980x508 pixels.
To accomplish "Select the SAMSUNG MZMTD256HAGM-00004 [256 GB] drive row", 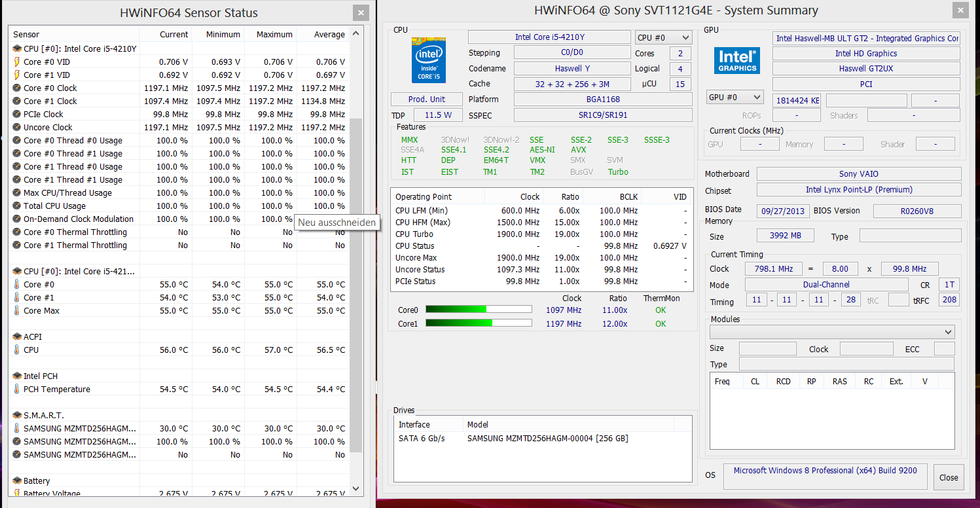I will click(x=543, y=438).
